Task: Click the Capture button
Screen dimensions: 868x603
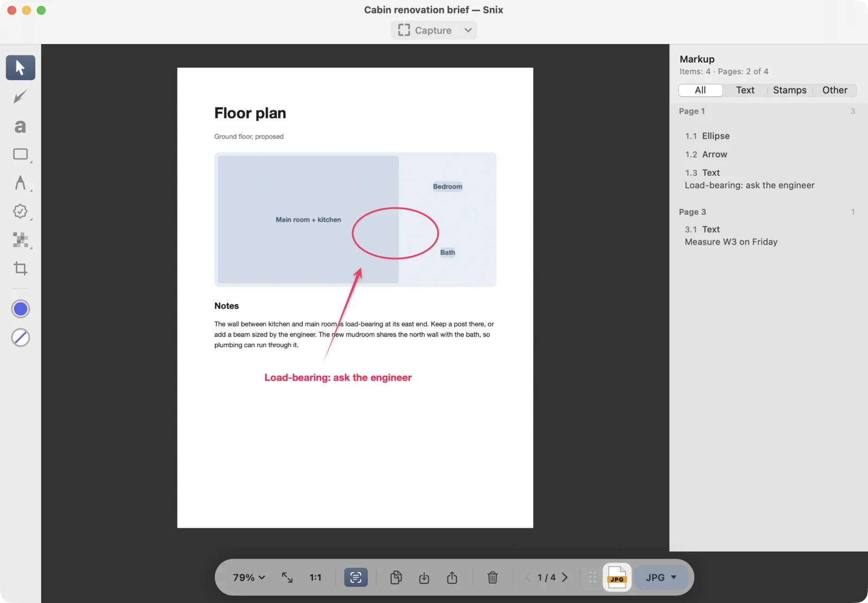Action: pos(425,30)
